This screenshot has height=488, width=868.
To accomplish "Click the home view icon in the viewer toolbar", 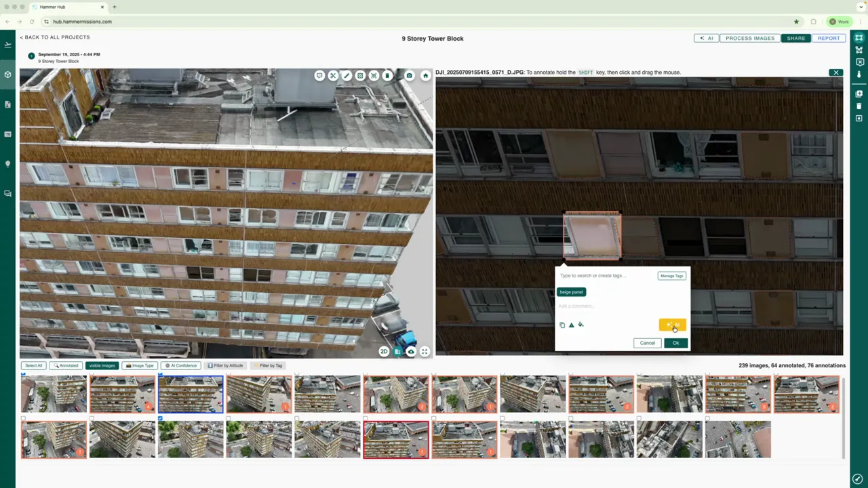I will pos(425,75).
